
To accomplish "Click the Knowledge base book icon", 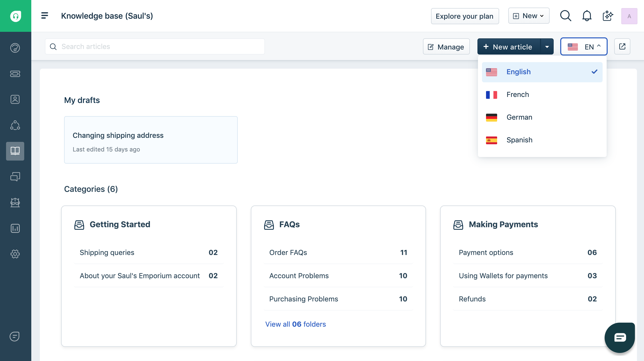I will click(x=15, y=151).
